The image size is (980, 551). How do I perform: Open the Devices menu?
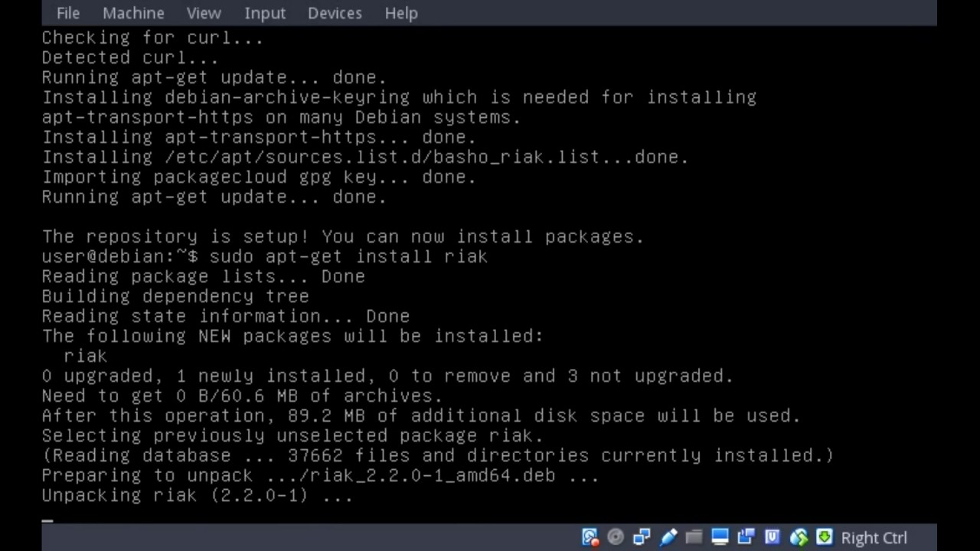(x=335, y=13)
